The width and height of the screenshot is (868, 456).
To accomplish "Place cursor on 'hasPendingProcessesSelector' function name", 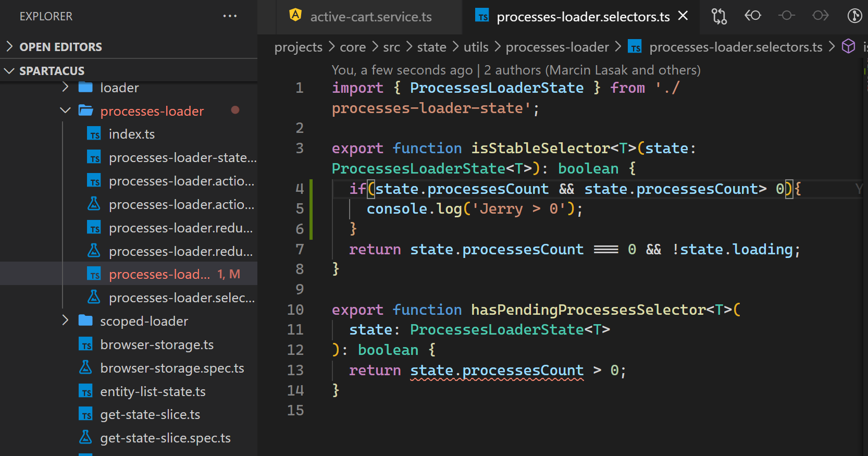I will pyautogui.click(x=588, y=310).
